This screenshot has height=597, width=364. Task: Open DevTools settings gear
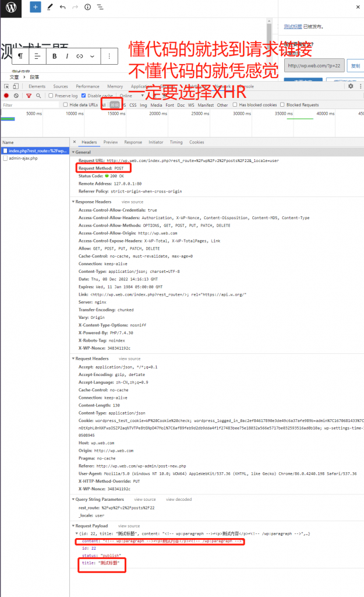coord(351,86)
